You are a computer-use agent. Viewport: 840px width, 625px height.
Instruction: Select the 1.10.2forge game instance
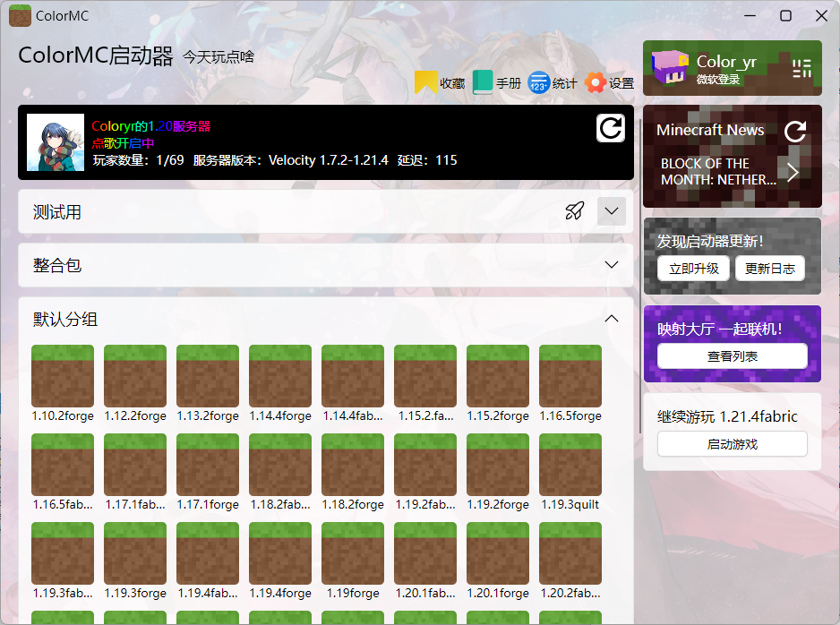62,377
